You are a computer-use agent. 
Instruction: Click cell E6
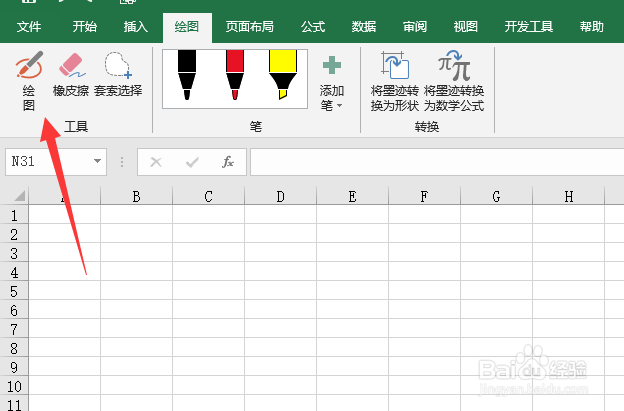click(x=353, y=310)
